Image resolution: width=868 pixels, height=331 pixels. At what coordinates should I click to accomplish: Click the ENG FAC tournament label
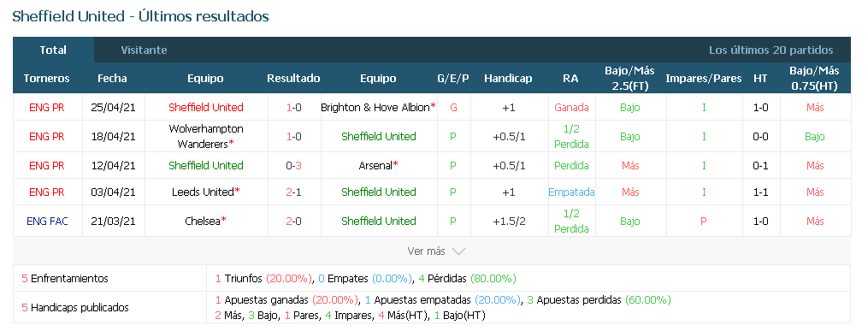[47, 221]
